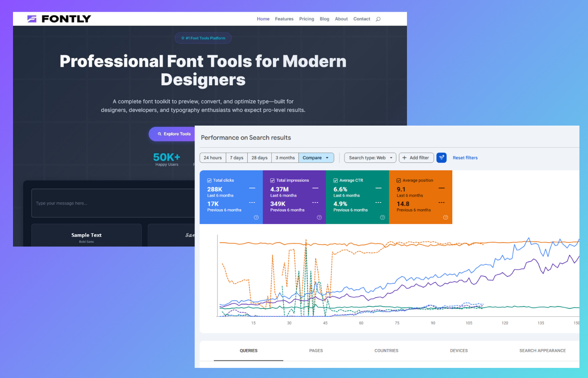Screen dimensions: 588x378
Task: Open About in Fontly navigation
Action: point(341,19)
